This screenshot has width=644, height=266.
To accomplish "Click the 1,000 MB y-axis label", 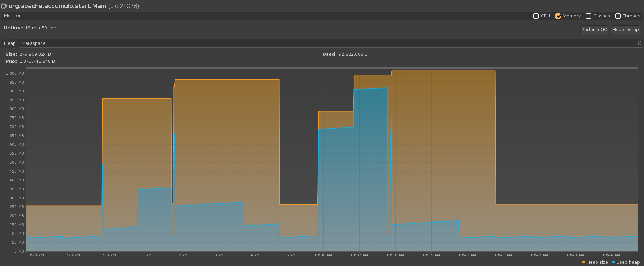I will 15,73.
